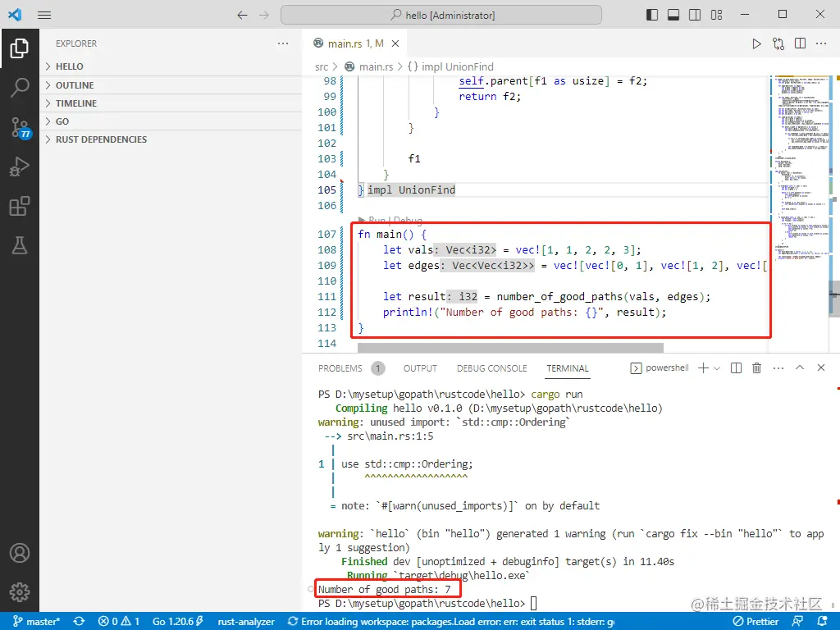Maximize the panel with up chevron
This screenshot has width=840, height=630.
tap(800, 368)
